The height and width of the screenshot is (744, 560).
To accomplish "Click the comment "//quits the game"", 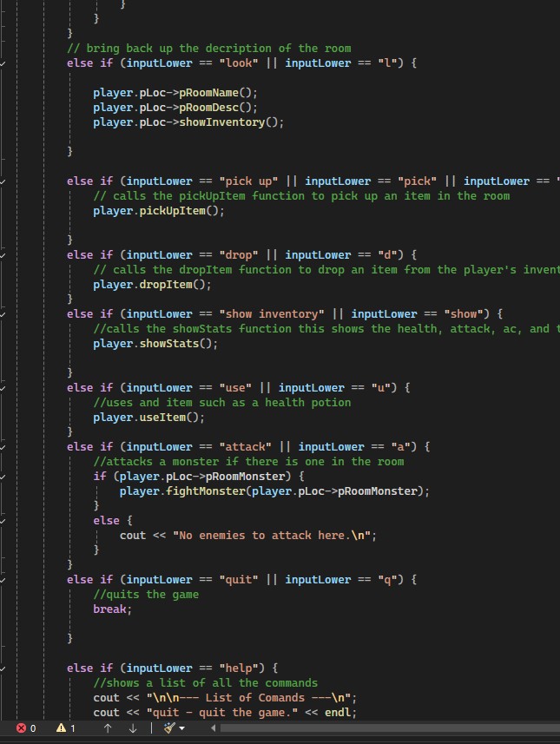I will (146, 595).
